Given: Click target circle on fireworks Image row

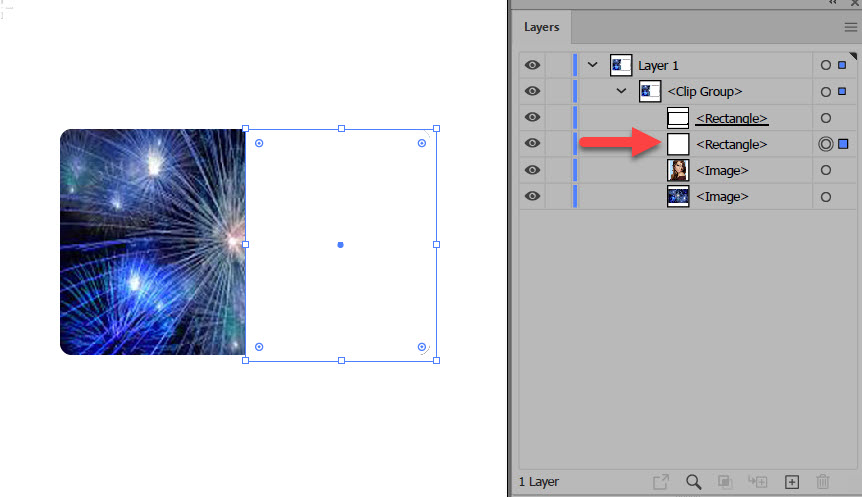Looking at the screenshot, I should [826, 197].
